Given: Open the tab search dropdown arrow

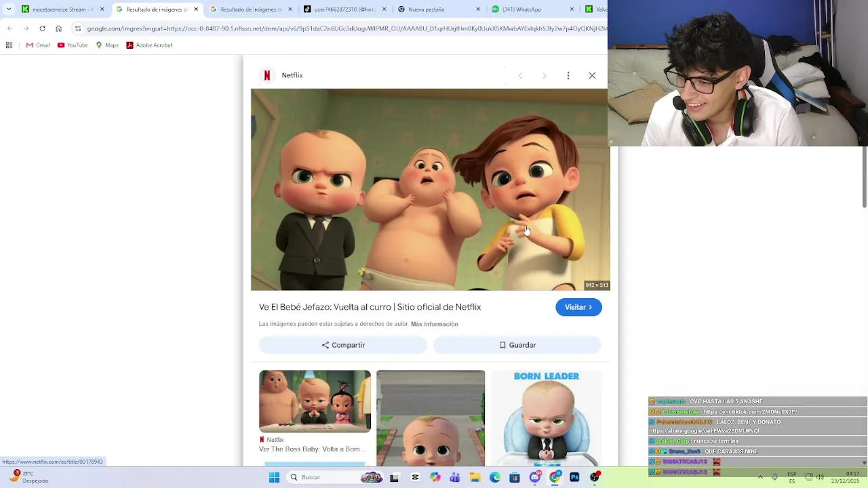Looking at the screenshot, I should coord(8,9).
